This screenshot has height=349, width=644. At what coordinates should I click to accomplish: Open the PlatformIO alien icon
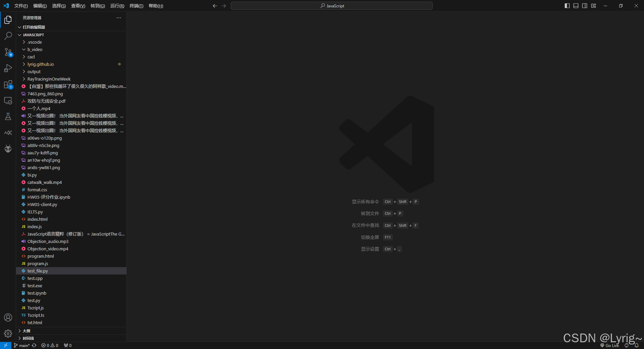pos(8,149)
